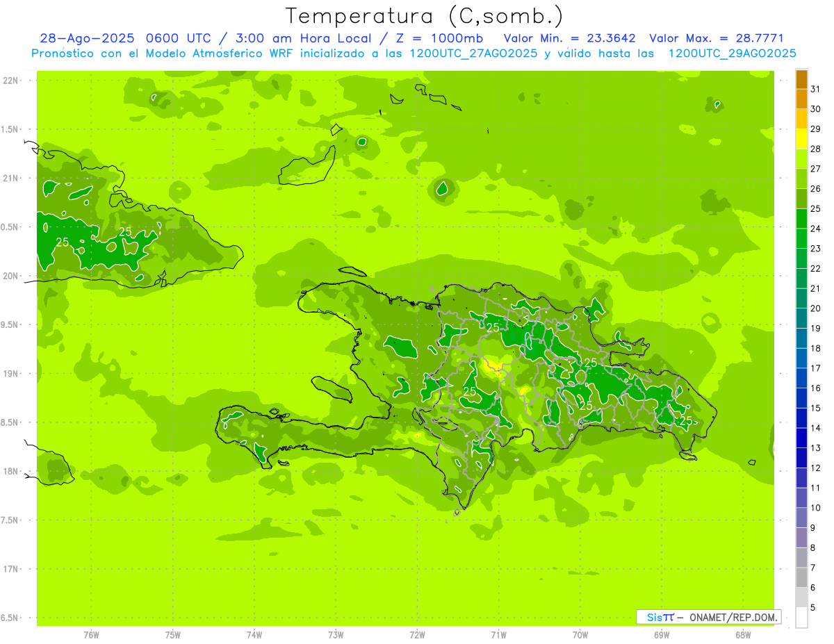Click the '68W' longitude label
Viewport: 834px width, 644px height.
coord(743,635)
